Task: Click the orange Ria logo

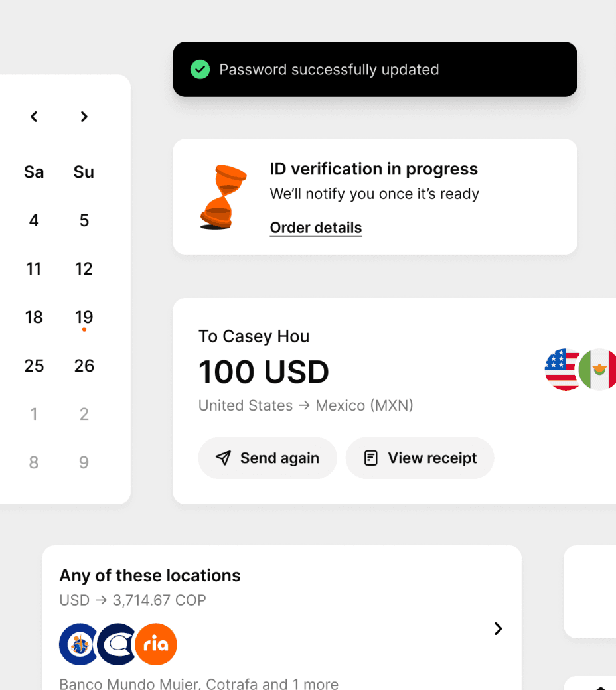Action: (156, 644)
